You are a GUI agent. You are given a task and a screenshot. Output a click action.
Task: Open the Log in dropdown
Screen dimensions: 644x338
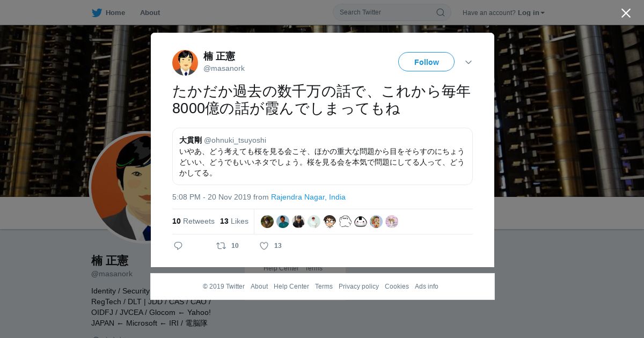531,12
